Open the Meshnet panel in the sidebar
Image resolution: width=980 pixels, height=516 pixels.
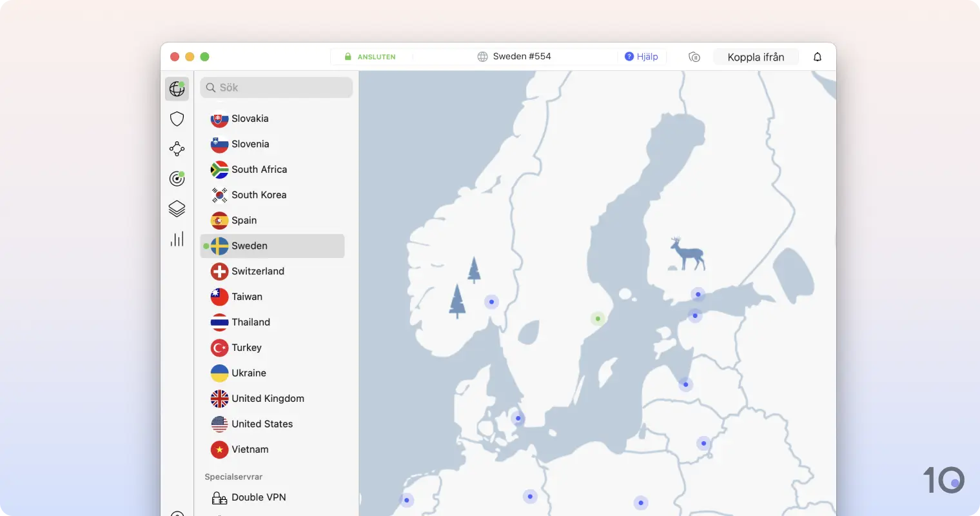point(177,148)
